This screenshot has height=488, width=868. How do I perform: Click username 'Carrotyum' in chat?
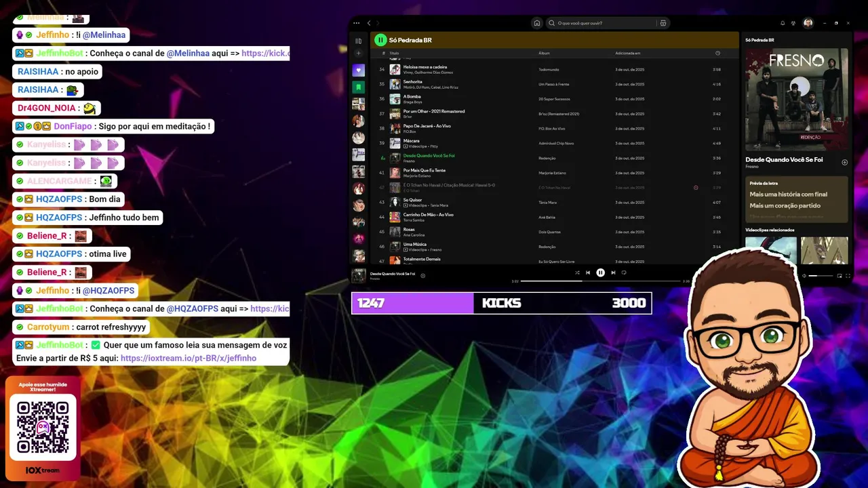coord(48,327)
